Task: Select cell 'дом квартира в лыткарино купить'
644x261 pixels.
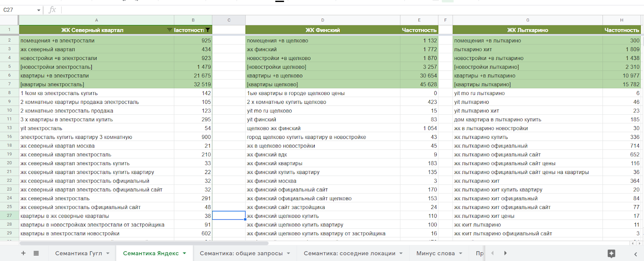Action: (x=528, y=120)
